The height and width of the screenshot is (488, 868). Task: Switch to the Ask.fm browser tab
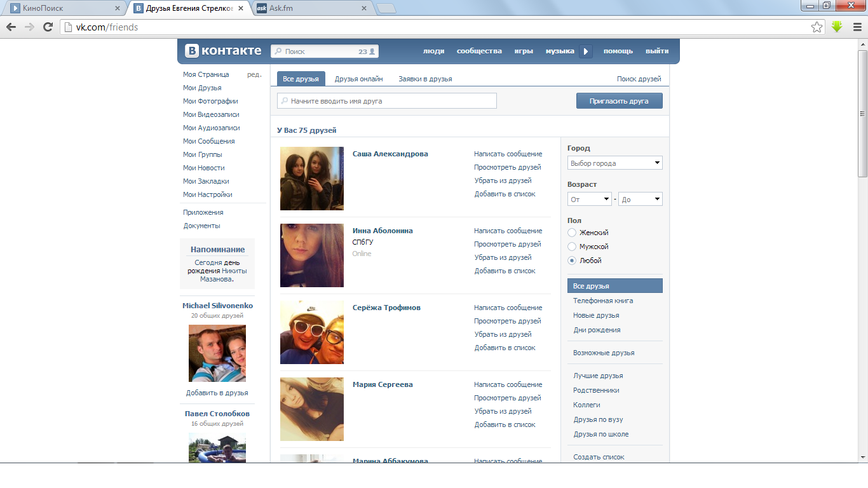click(x=311, y=8)
